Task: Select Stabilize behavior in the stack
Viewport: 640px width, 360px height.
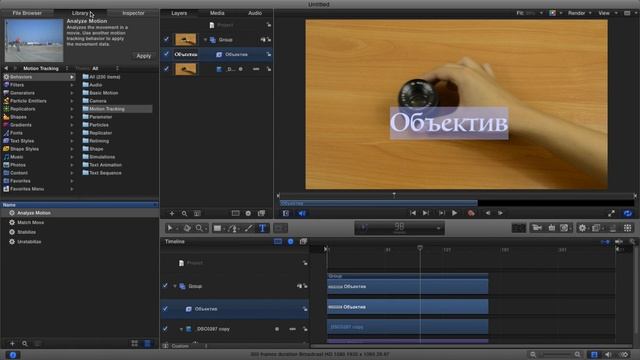Action: click(27, 232)
